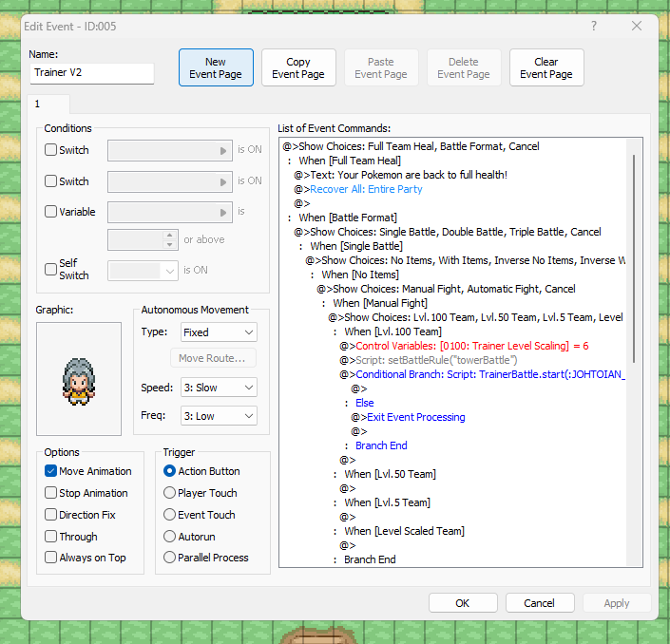This screenshot has height=644, width=670.
Task: Click the New Event Page button
Action: pyautogui.click(x=216, y=68)
